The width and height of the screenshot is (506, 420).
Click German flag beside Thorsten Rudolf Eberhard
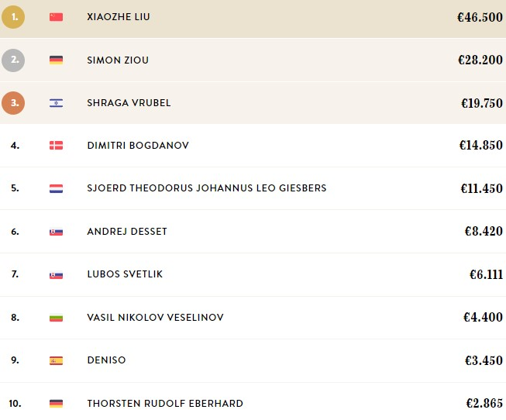coord(56,404)
